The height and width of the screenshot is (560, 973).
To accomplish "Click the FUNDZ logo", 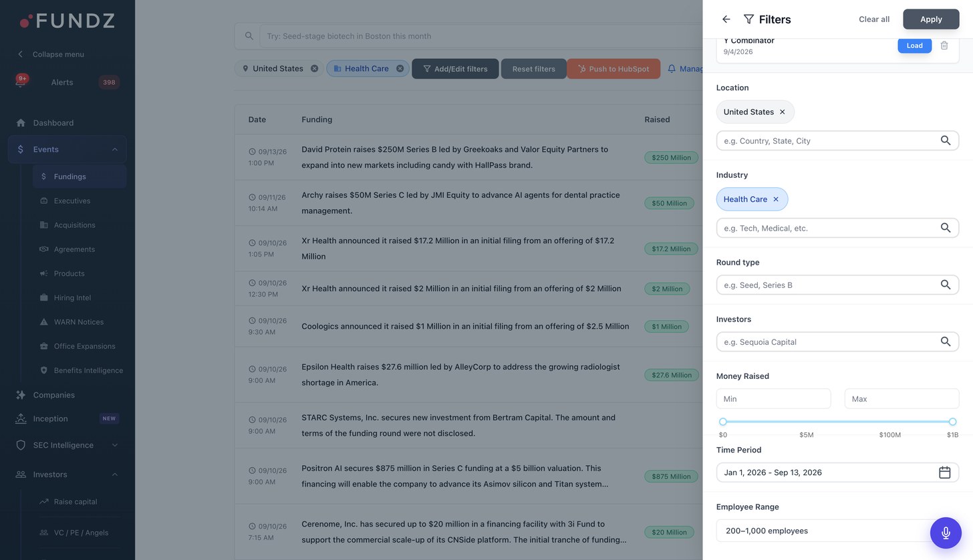I will [x=67, y=21].
